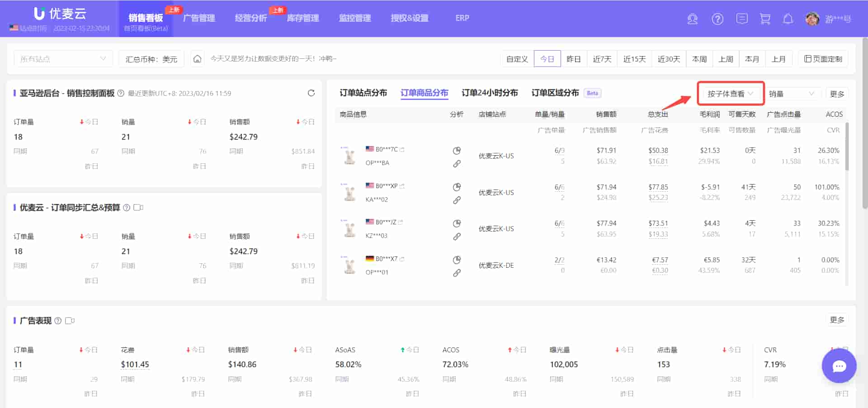Switch to 订单24小时分布 tab
The image size is (868, 408).
coord(490,93)
